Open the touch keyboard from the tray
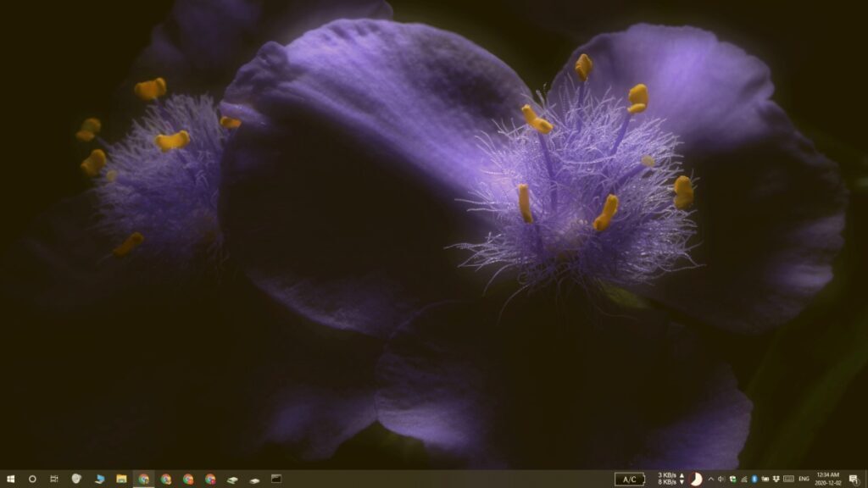868x488 pixels. pos(789,477)
